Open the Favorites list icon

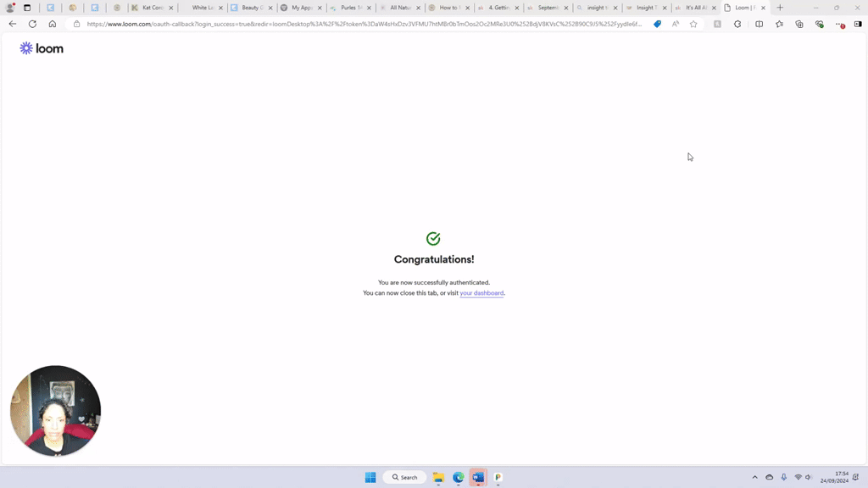coord(780,24)
